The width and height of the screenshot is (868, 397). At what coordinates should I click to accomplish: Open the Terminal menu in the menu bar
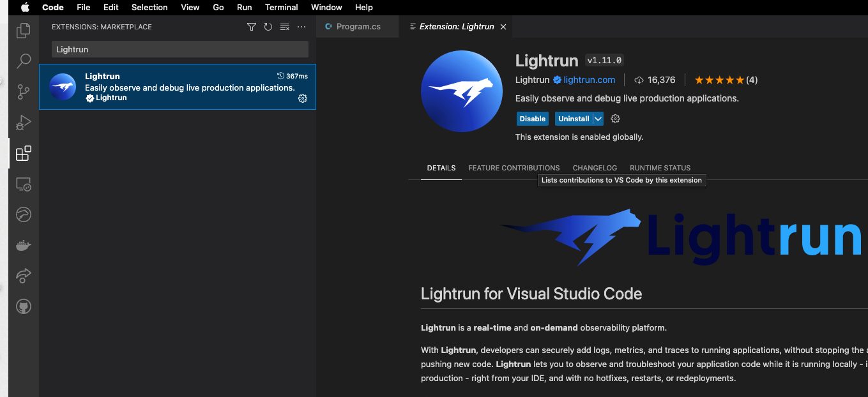point(281,7)
